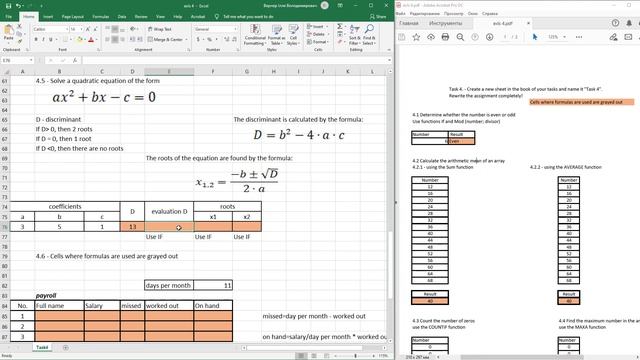Screen dimensions: 640x360
Task: Toggle Underline formatting
Action: tap(51, 40)
